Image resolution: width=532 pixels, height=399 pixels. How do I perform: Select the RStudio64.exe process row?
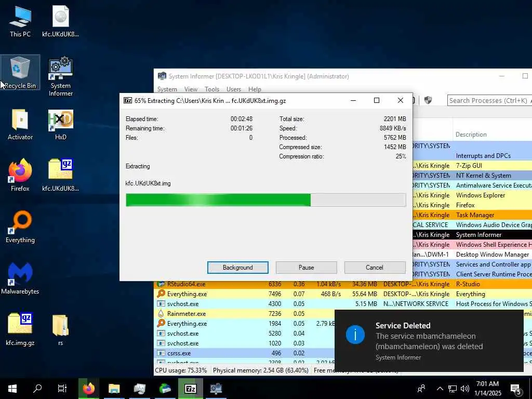343,284
